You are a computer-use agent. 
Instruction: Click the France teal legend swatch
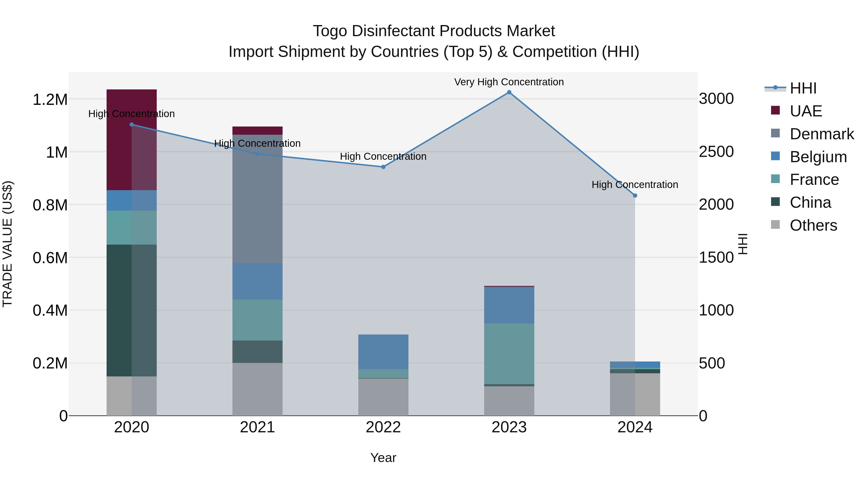point(775,179)
